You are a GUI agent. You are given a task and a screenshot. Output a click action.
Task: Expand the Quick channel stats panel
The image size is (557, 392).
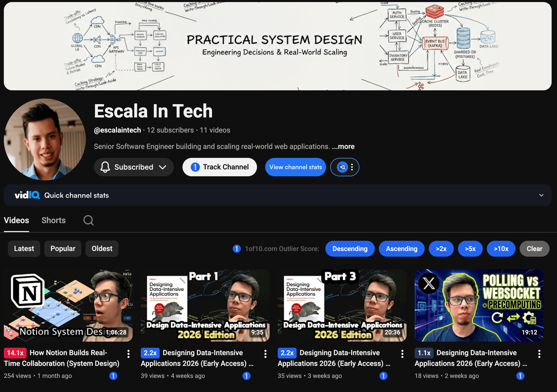(x=541, y=195)
